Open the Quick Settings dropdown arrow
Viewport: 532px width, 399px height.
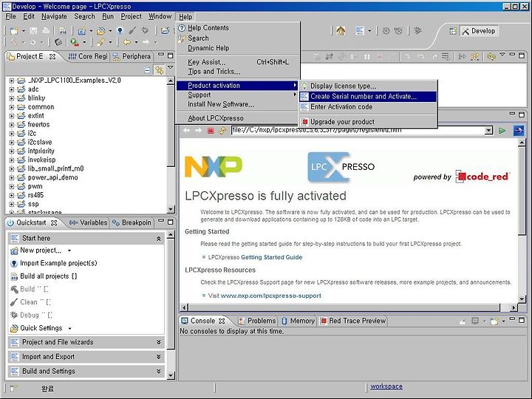pos(69,328)
